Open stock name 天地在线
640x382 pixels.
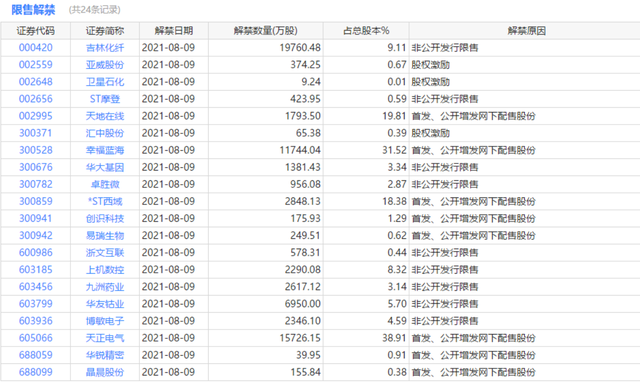point(105,116)
